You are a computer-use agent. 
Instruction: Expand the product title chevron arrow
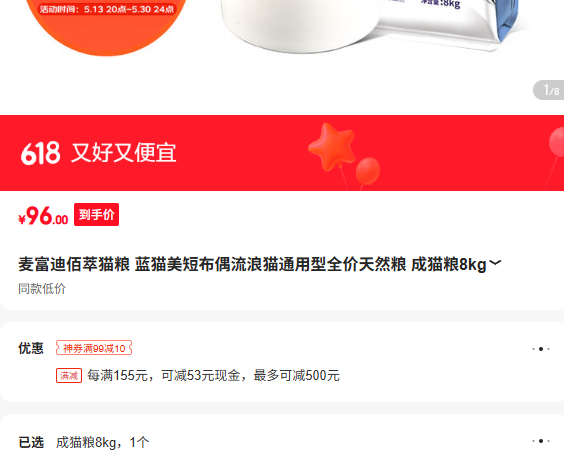click(495, 263)
